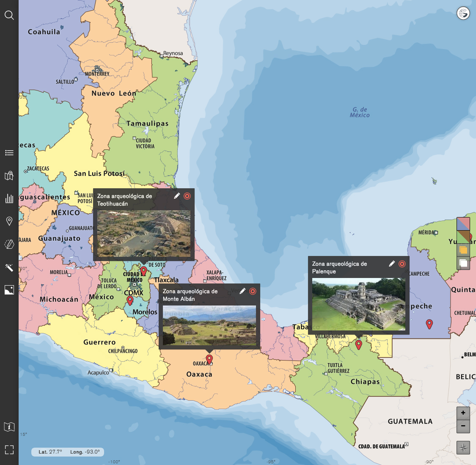Click the red pin at Oaxaca city

[x=209, y=359]
